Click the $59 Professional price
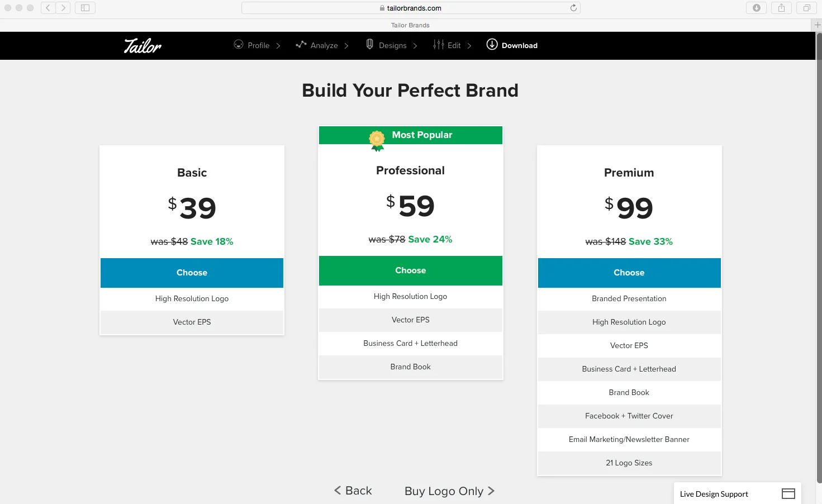Screen dimensions: 822x504 411,206
